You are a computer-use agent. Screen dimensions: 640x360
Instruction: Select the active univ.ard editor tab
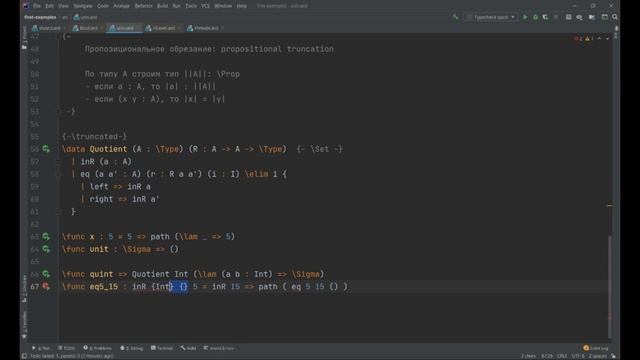pos(124,28)
